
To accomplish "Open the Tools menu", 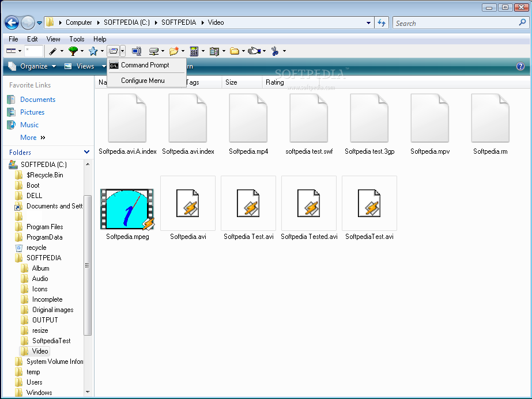I will click(77, 39).
